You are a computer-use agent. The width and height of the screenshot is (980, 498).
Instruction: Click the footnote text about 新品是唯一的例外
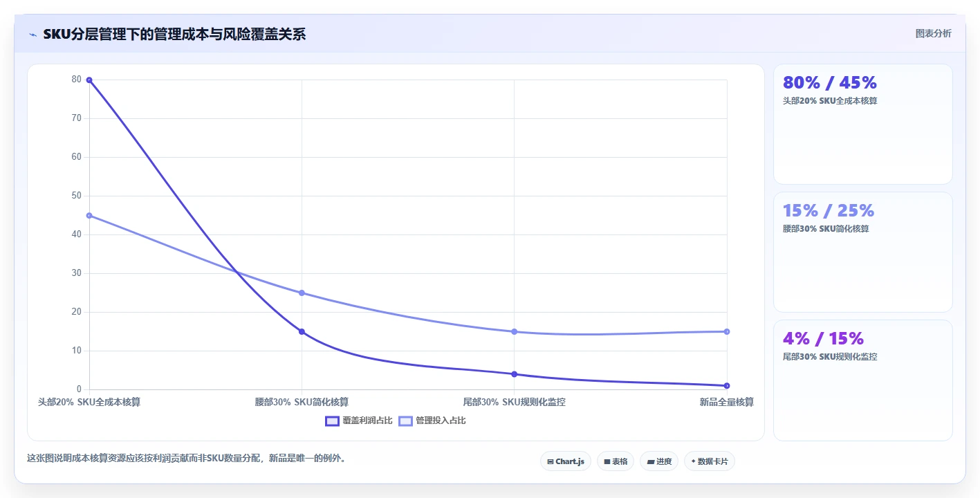(x=186, y=458)
